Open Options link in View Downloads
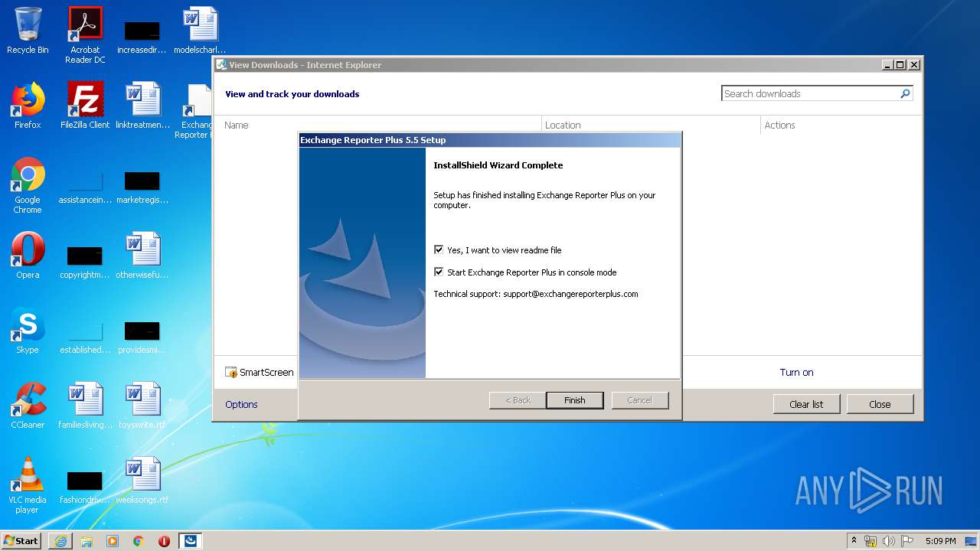Image resolution: width=980 pixels, height=551 pixels. [241, 404]
